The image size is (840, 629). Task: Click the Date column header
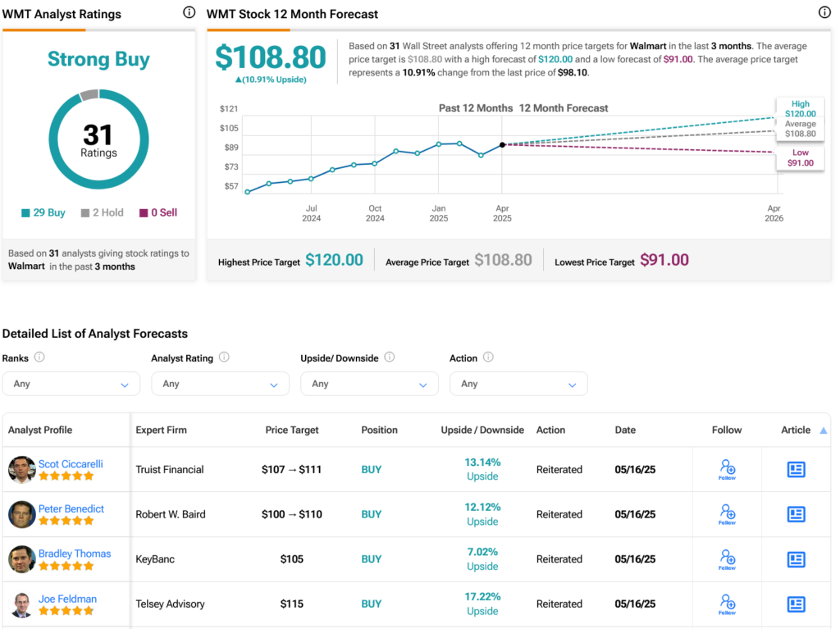pos(625,430)
